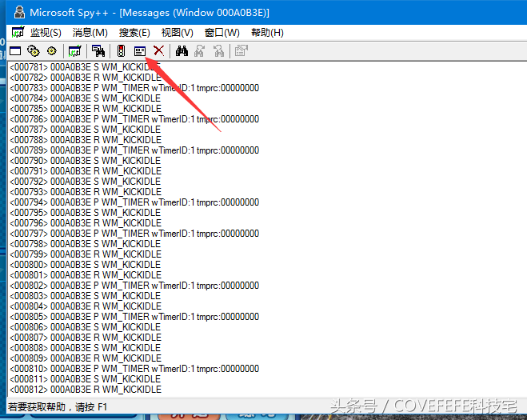Open the 视图(V) menu
Viewport: 527px width, 420px height.
[x=177, y=33]
